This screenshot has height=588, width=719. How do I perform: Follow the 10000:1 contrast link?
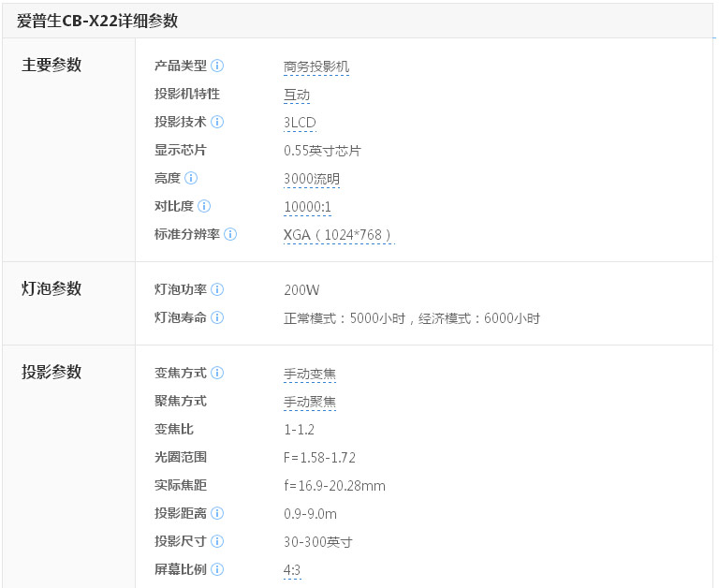pyautogui.click(x=307, y=207)
